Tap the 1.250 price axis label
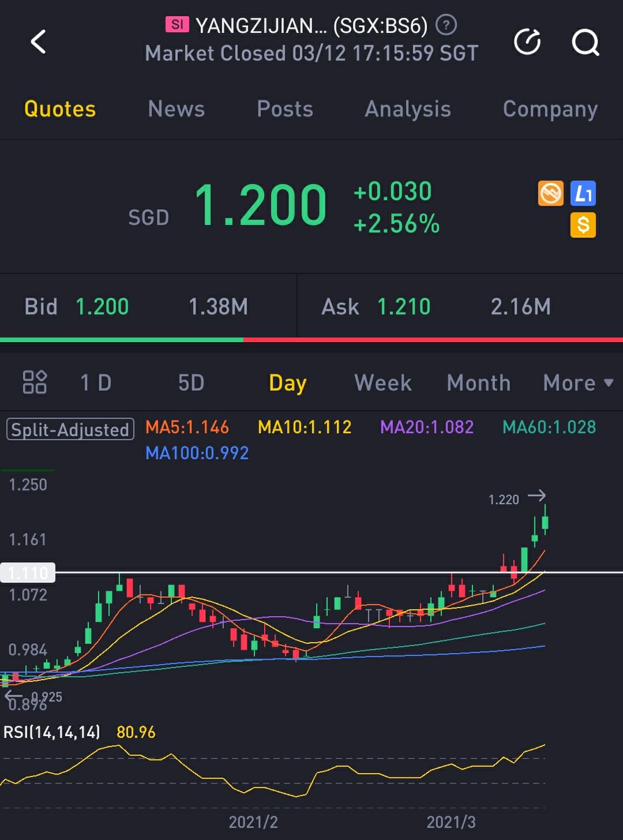623x840 pixels. (x=28, y=485)
